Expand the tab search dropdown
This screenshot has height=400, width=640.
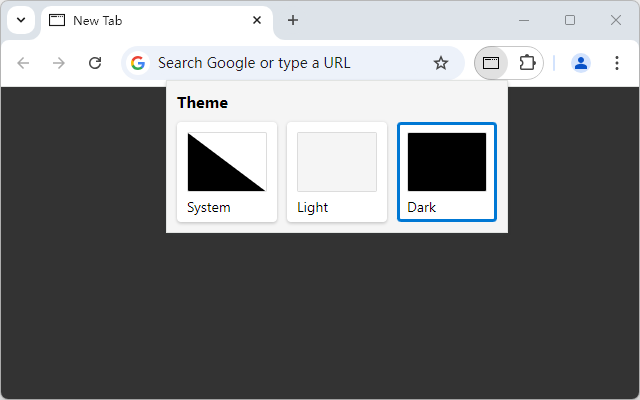pyautogui.click(x=21, y=20)
